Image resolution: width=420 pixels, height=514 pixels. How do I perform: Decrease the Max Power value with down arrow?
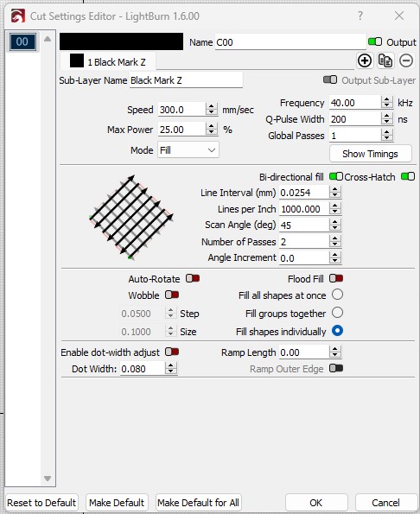point(212,132)
